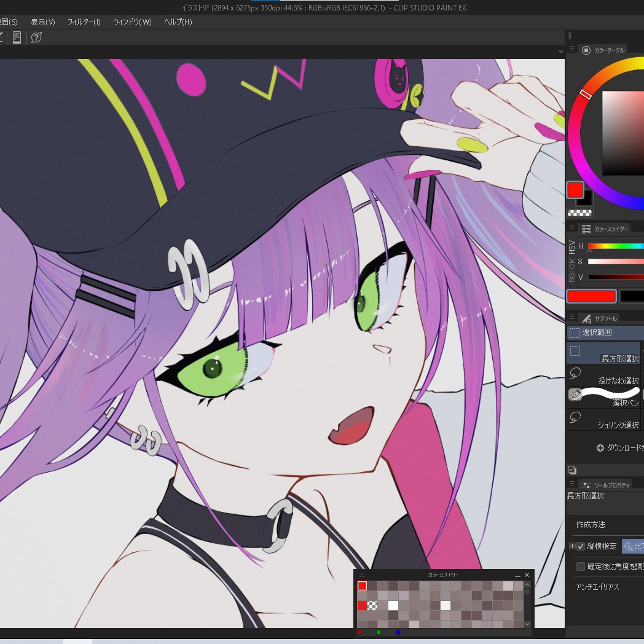Screen dimensions: 644x644
Task: Select the シュリンク選択 shrink selection sub tool
Action: tap(603, 419)
